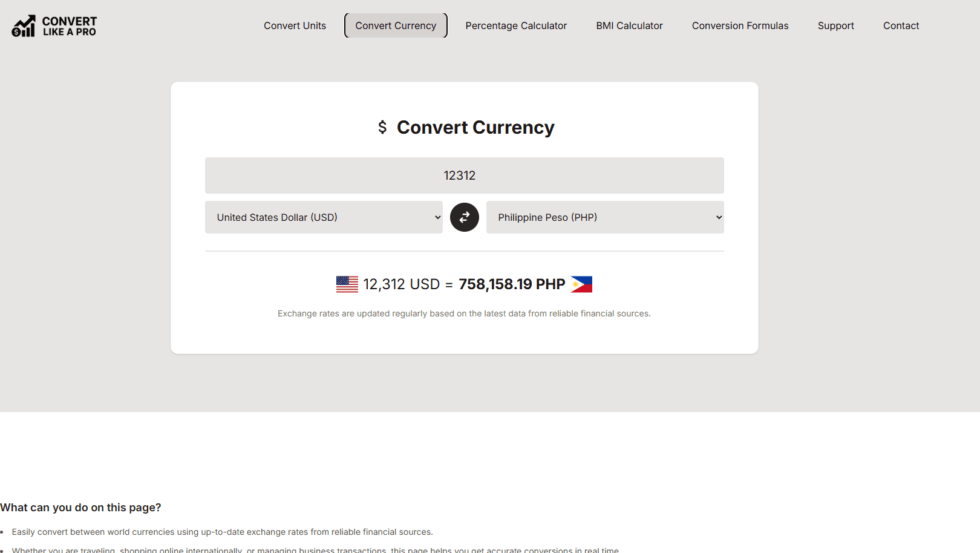Click the US flag icon
Viewport: 980px width, 553px height.
click(x=347, y=284)
